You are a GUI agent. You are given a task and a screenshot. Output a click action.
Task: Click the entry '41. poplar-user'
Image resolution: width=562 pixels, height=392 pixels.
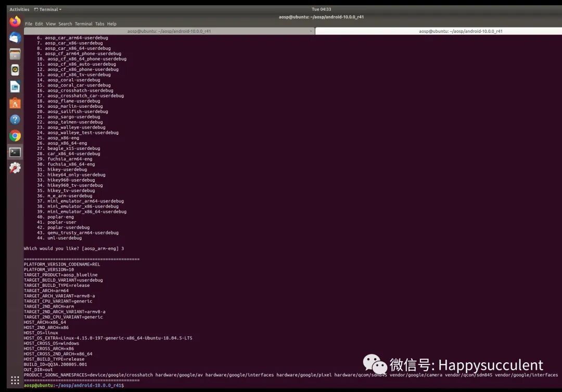[57, 222]
